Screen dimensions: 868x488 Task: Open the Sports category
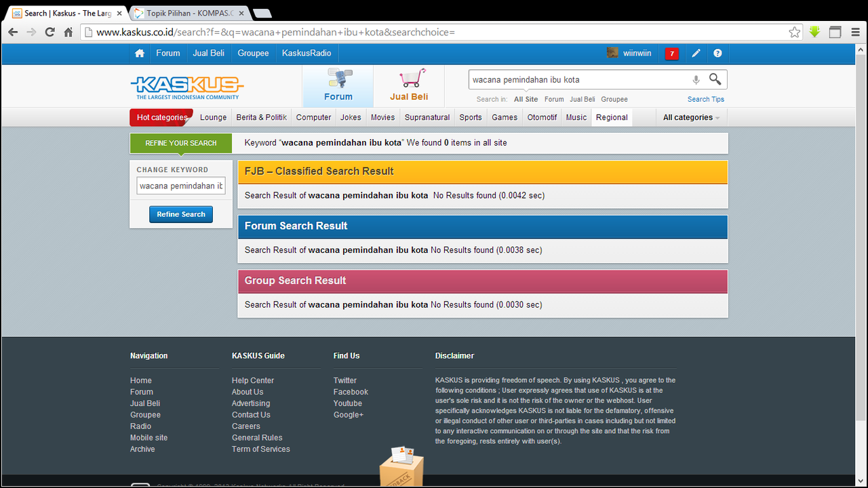point(471,117)
